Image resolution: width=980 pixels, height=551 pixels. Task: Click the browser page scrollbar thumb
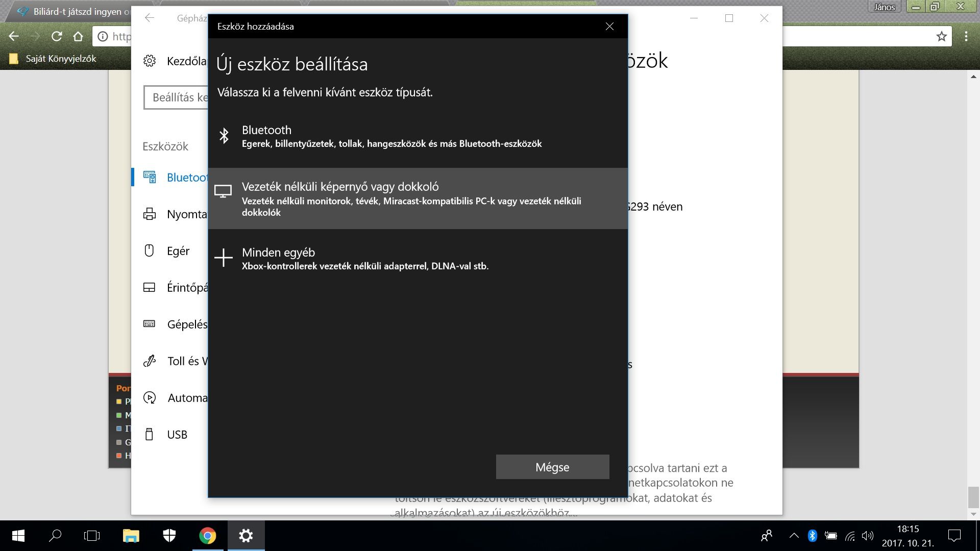(x=973, y=497)
